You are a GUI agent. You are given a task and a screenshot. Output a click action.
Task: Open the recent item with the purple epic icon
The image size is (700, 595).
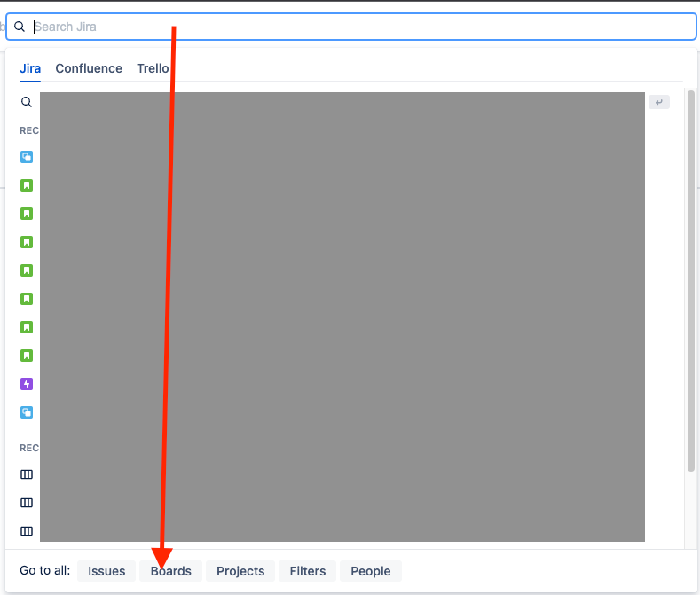click(x=27, y=384)
